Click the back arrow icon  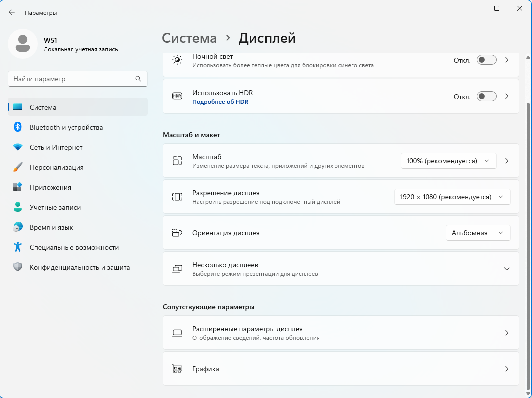[12, 12]
